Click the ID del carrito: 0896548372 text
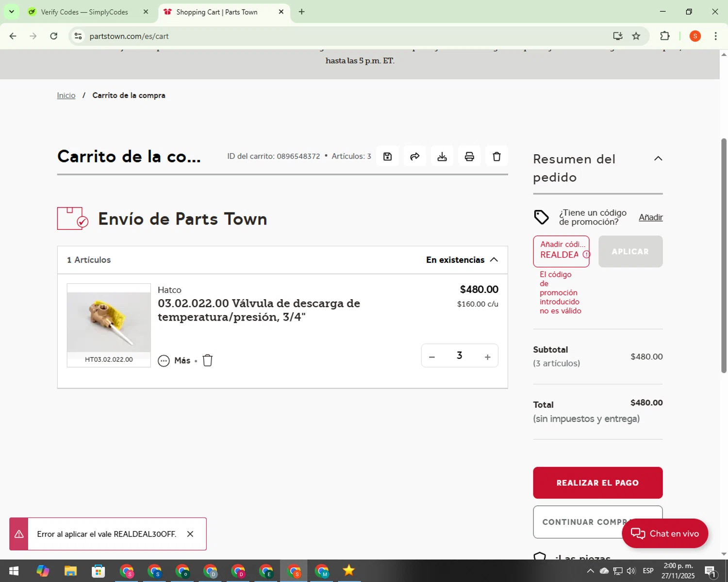The image size is (728, 582). (274, 156)
